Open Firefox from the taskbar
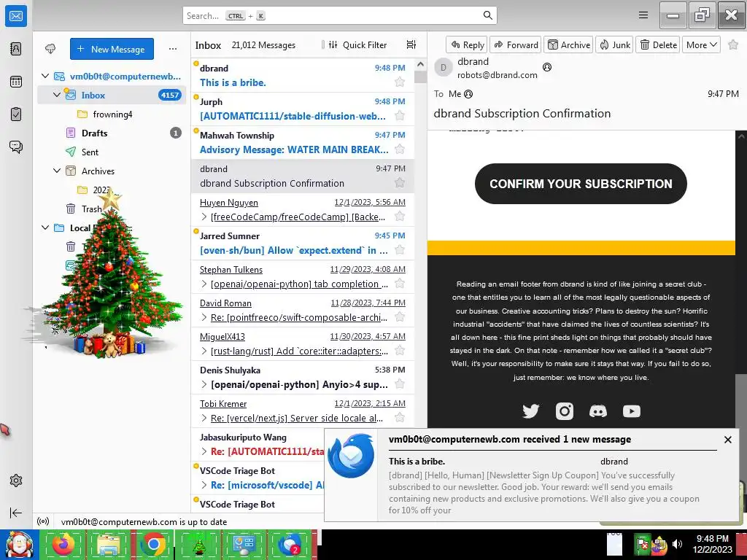This screenshot has height=560, width=747. click(x=63, y=545)
